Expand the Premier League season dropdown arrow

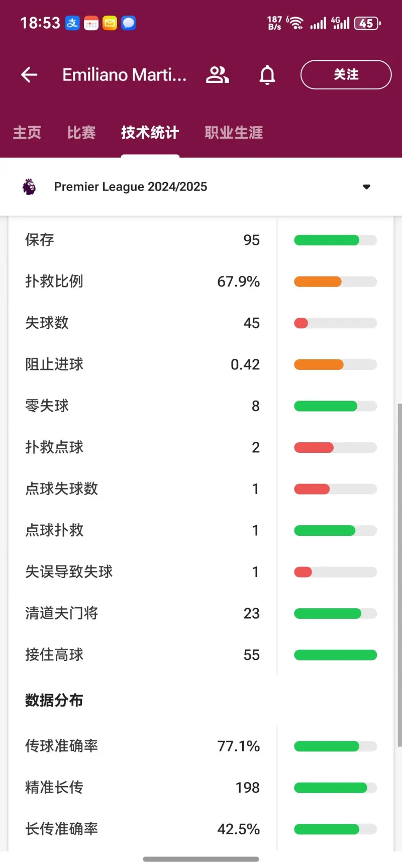pos(366,187)
